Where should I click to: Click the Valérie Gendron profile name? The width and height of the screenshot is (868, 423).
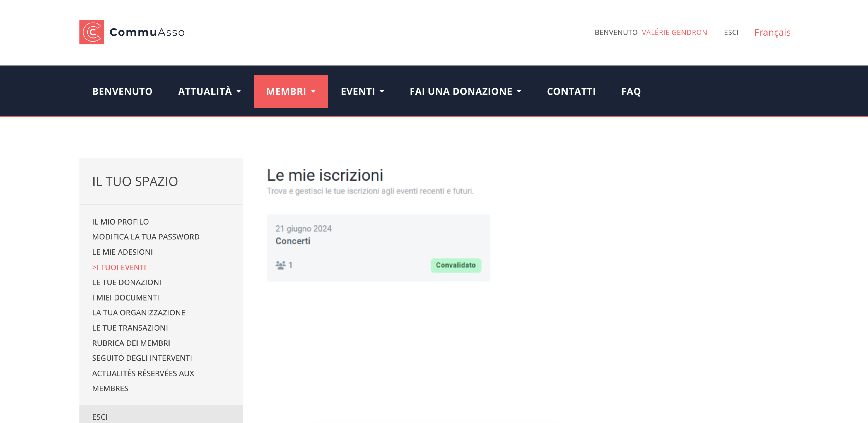coord(674,32)
